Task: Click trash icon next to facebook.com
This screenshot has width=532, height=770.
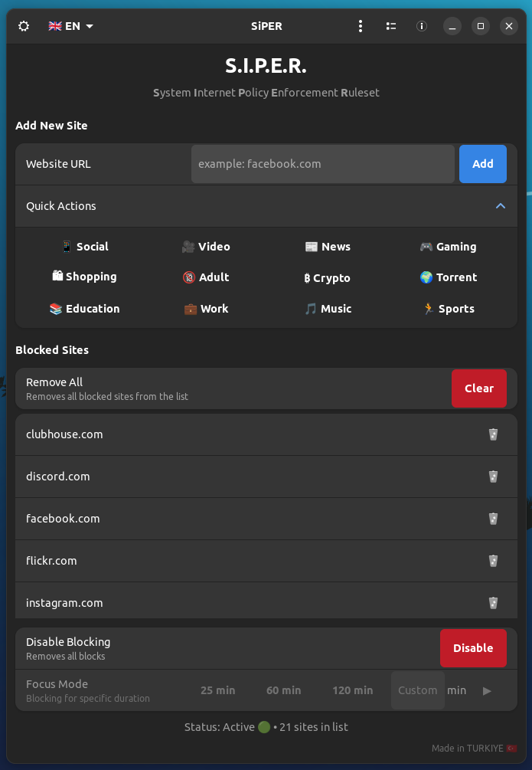Action: (x=493, y=519)
